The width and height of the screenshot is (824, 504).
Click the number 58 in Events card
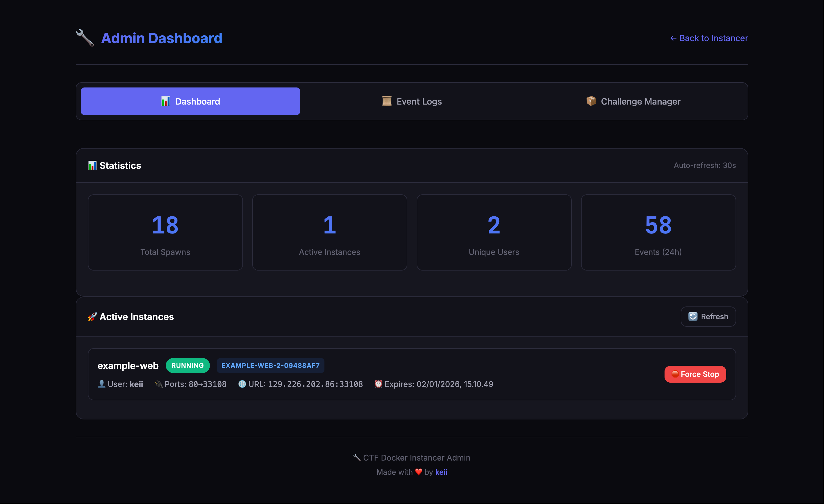pyautogui.click(x=658, y=225)
